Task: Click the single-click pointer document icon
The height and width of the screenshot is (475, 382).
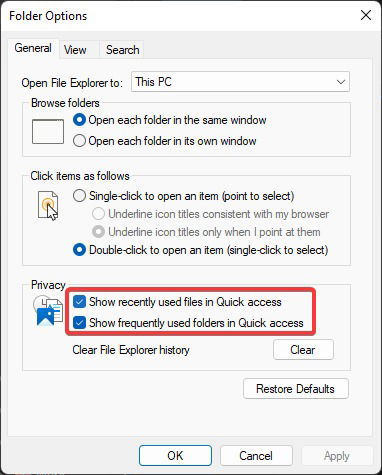Action: pos(48,206)
